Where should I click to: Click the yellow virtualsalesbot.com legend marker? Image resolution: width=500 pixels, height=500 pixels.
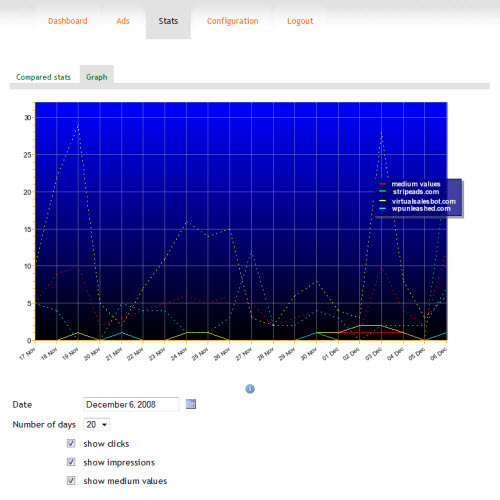[x=382, y=201]
